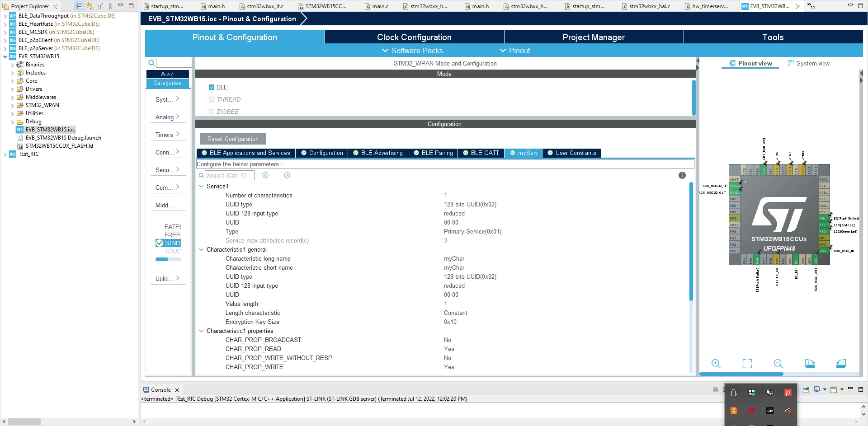The height and width of the screenshot is (426, 868).
Task: Open the Tools tab
Action: (x=773, y=37)
